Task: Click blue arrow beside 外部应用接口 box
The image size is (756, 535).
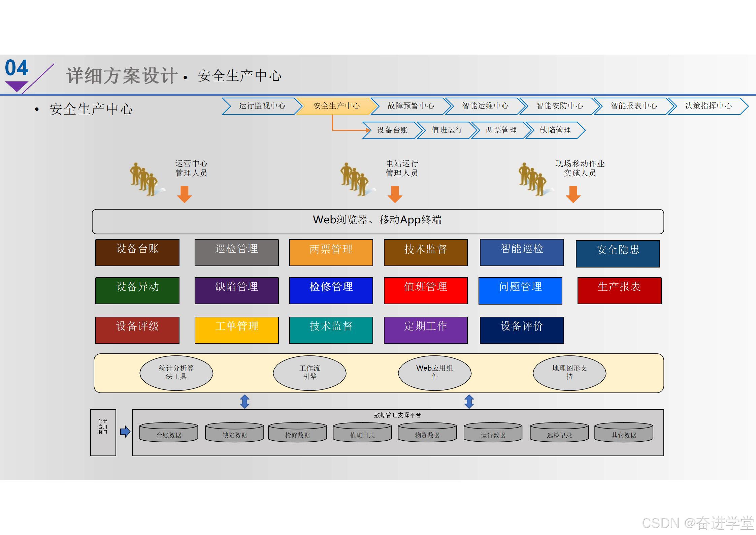Action: (125, 432)
